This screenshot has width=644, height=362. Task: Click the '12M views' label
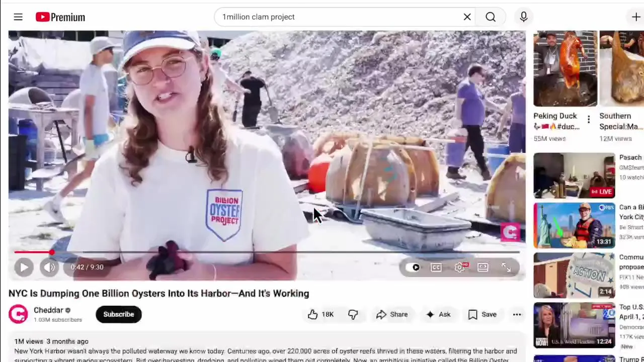click(616, 139)
